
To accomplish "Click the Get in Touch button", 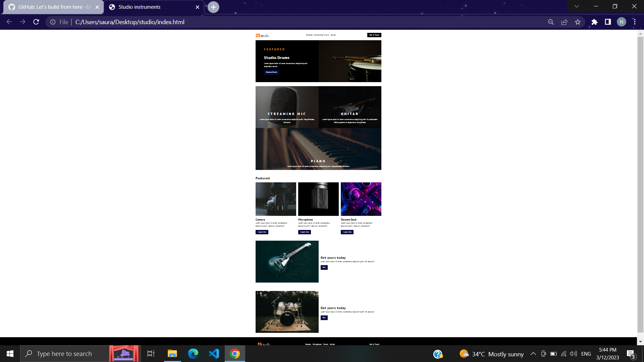I will 374,35.
